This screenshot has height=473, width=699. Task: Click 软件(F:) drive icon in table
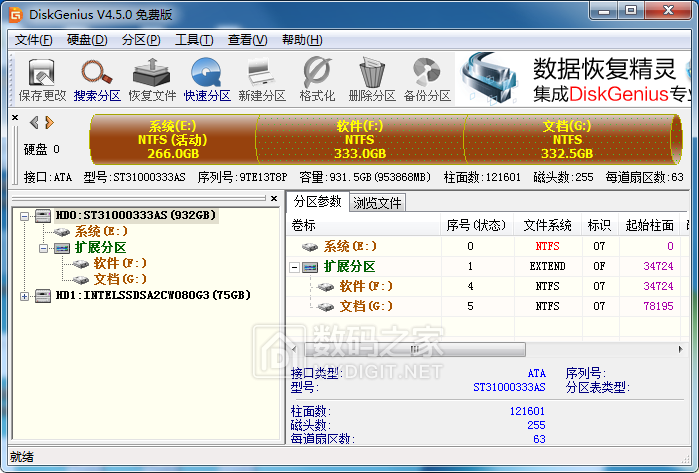click(x=325, y=287)
